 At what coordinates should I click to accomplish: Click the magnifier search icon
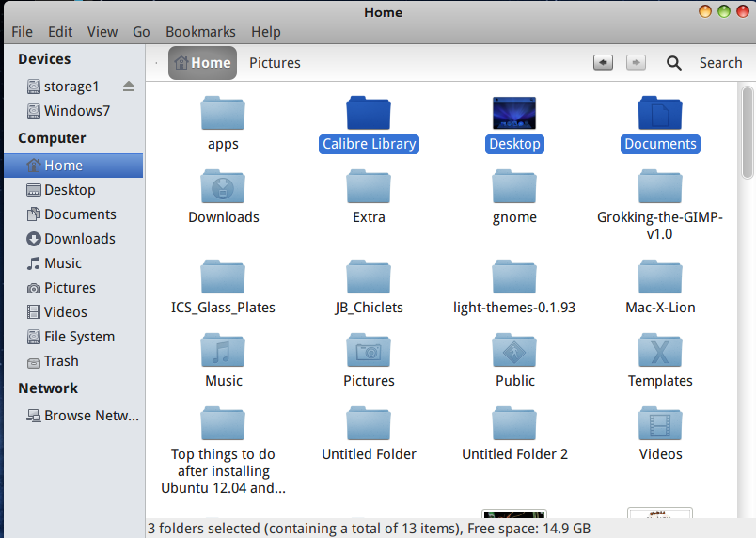coord(673,63)
